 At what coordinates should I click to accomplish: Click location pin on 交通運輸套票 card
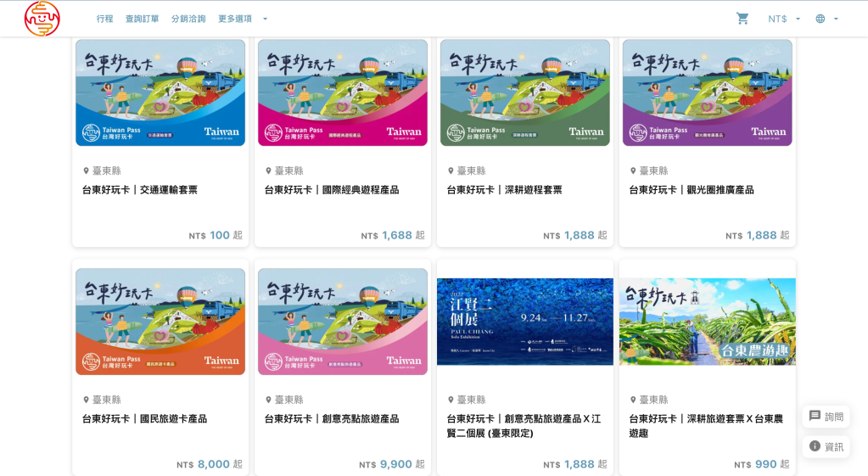tap(86, 171)
